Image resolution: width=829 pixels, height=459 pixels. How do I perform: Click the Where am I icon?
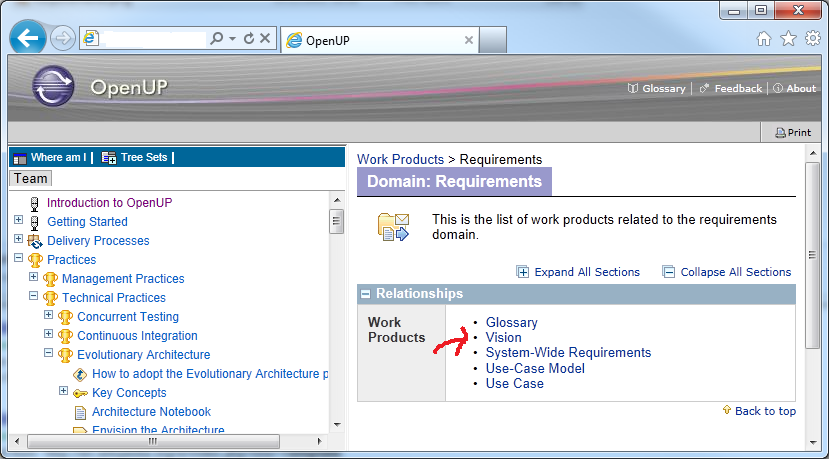[20, 158]
